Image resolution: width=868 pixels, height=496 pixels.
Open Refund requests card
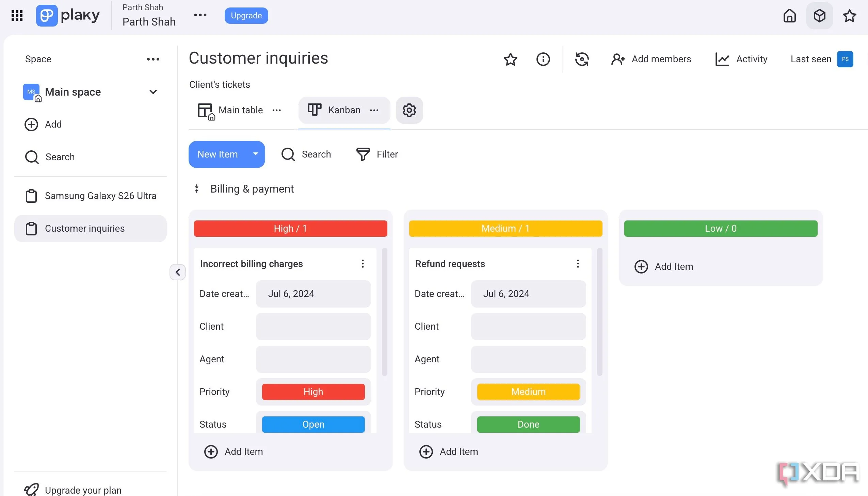coord(450,264)
